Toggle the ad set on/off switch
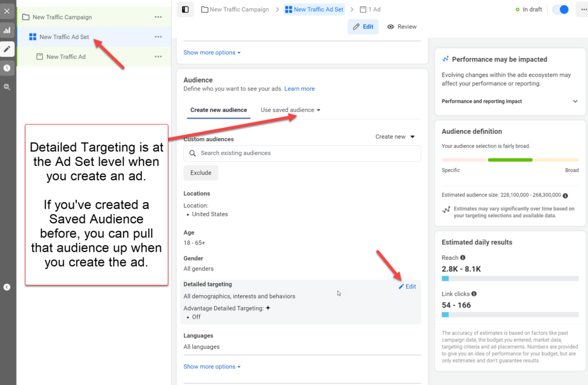 click(x=560, y=9)
